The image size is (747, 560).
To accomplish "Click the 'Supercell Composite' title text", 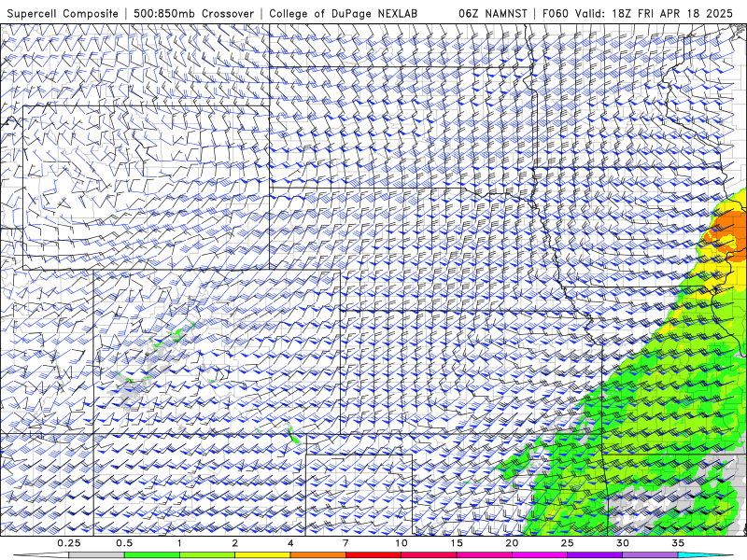I will [63, 13].
